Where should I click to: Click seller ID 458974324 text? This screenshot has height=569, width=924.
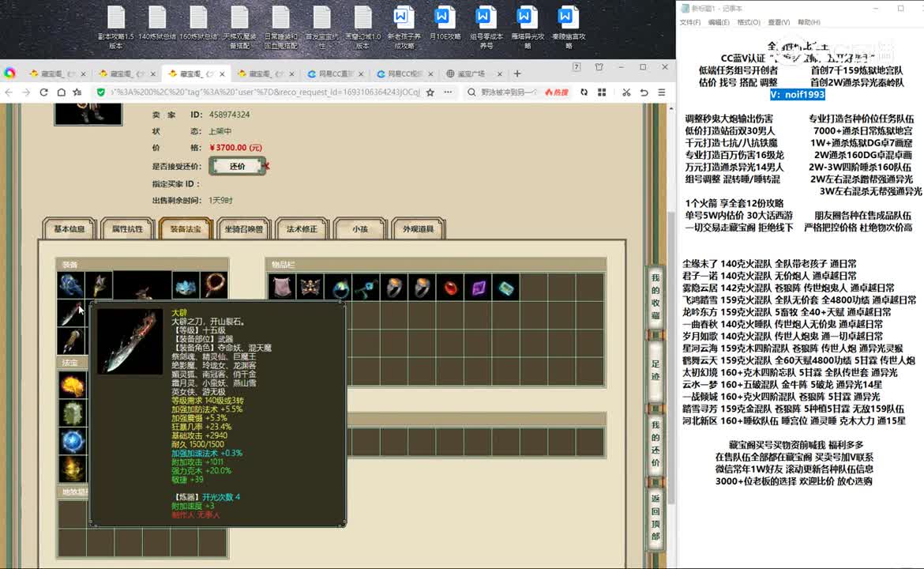coord(229,115)
